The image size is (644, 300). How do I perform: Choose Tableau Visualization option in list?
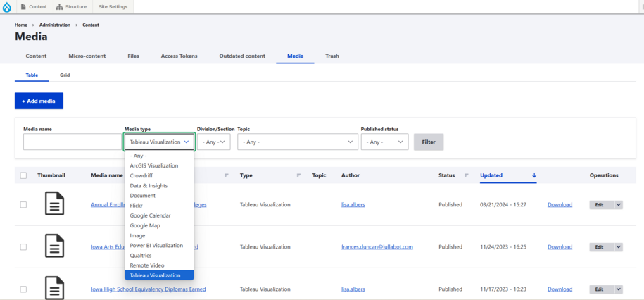click(x=159, y=275)
